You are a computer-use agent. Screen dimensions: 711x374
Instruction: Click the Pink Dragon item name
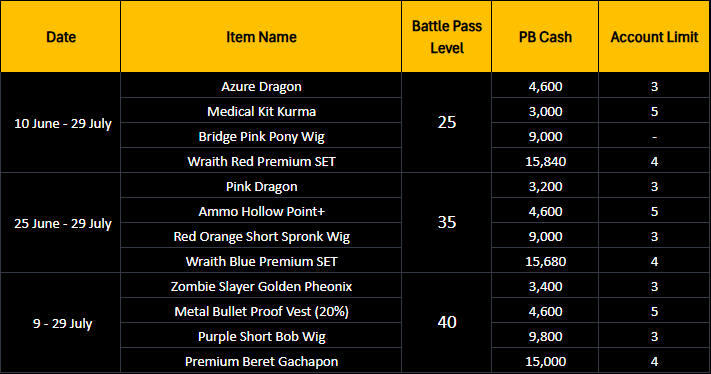pos(261,186)
